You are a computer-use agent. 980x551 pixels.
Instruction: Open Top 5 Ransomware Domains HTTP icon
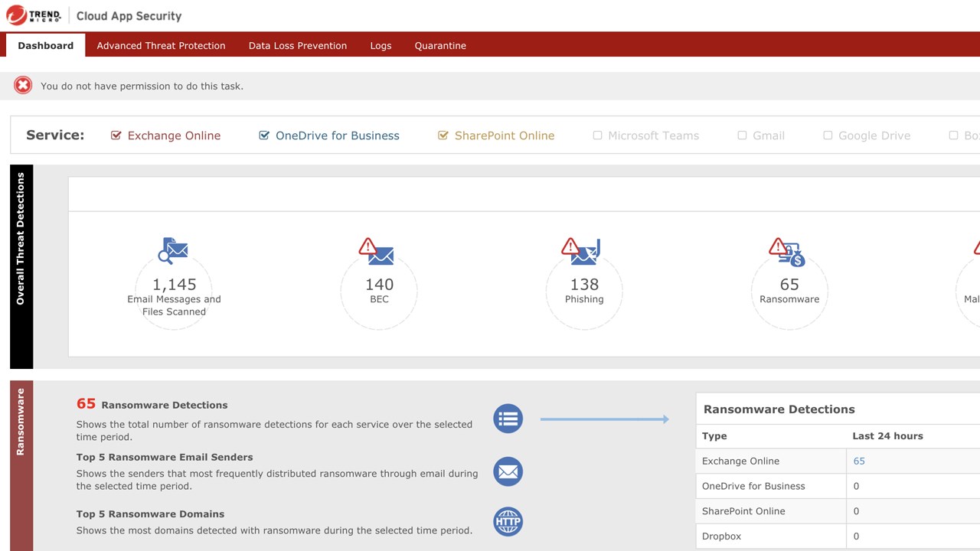point(508,522)
